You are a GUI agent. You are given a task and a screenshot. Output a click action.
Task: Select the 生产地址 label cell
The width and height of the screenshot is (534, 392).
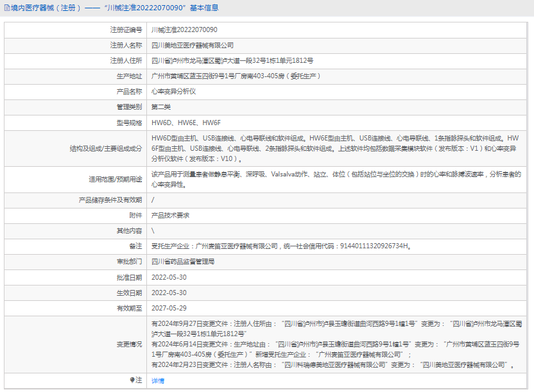pos(76,76)
